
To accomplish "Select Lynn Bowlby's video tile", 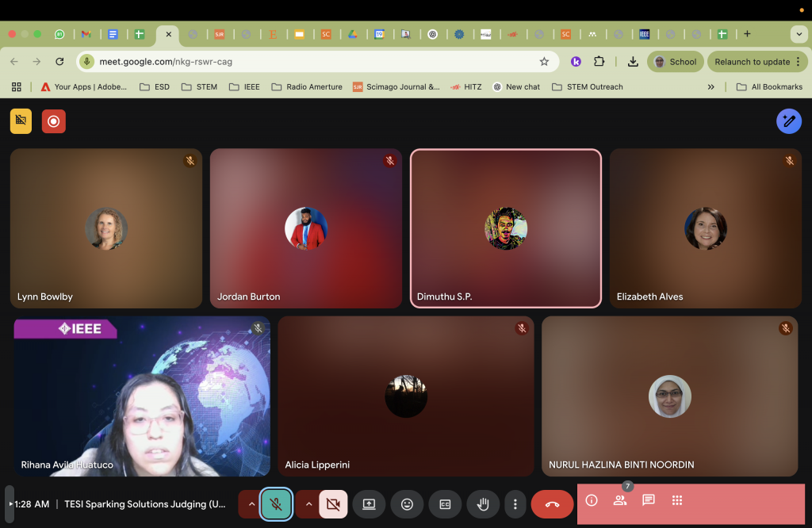I will pyautogui.click(x=106, y=228).
